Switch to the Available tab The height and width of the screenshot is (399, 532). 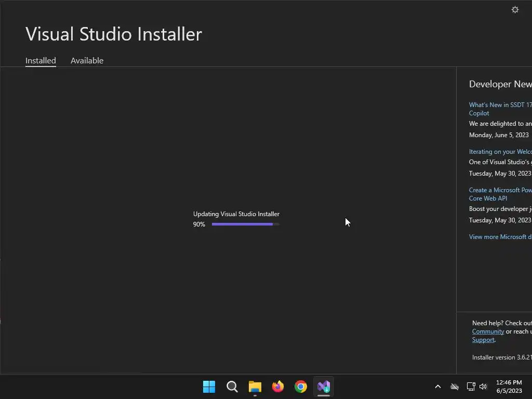pos(87,60)
